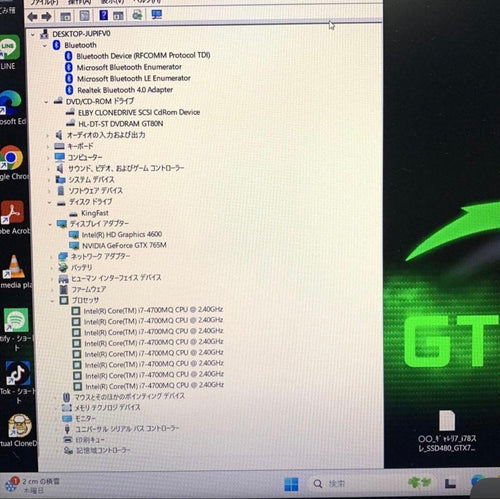Open Properties via the toolbar properties icon
This screenshot has width=500, height=499.
[x=84, y=15]
